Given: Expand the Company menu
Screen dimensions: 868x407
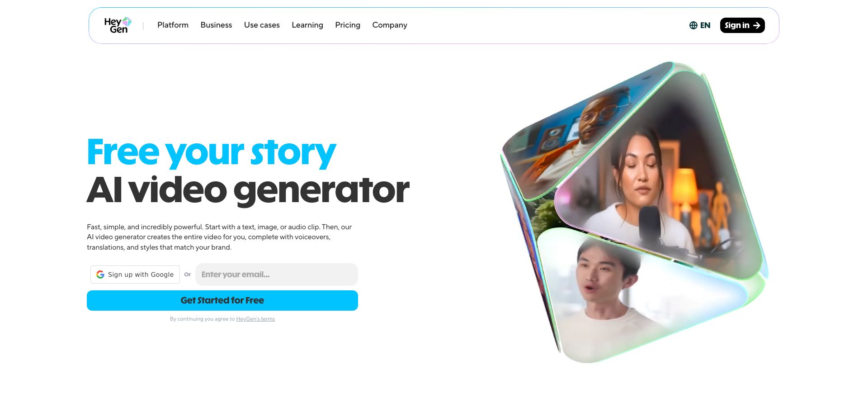Looking at the screenshot, I should click(390, 25).
